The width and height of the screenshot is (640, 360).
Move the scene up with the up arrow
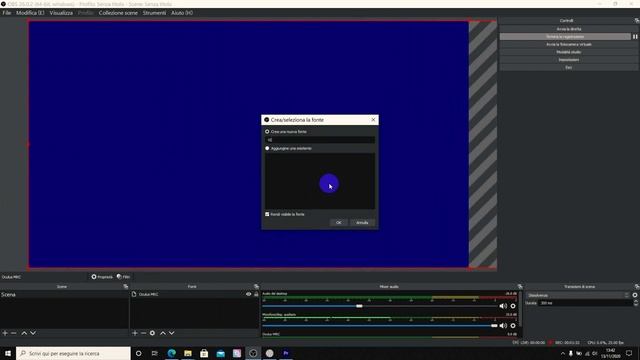24,333
